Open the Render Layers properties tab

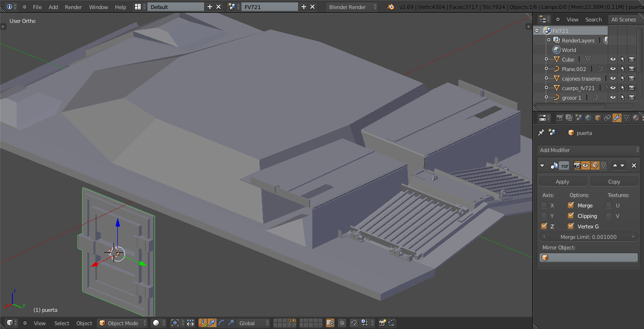(x=569, y=118)
